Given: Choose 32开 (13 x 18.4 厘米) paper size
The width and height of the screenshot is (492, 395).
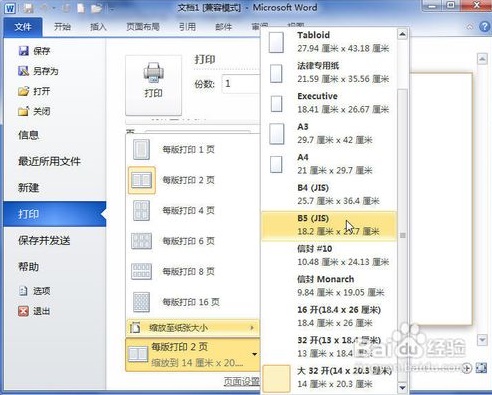Looking at the screenshot, I should [x=329, y=347].
